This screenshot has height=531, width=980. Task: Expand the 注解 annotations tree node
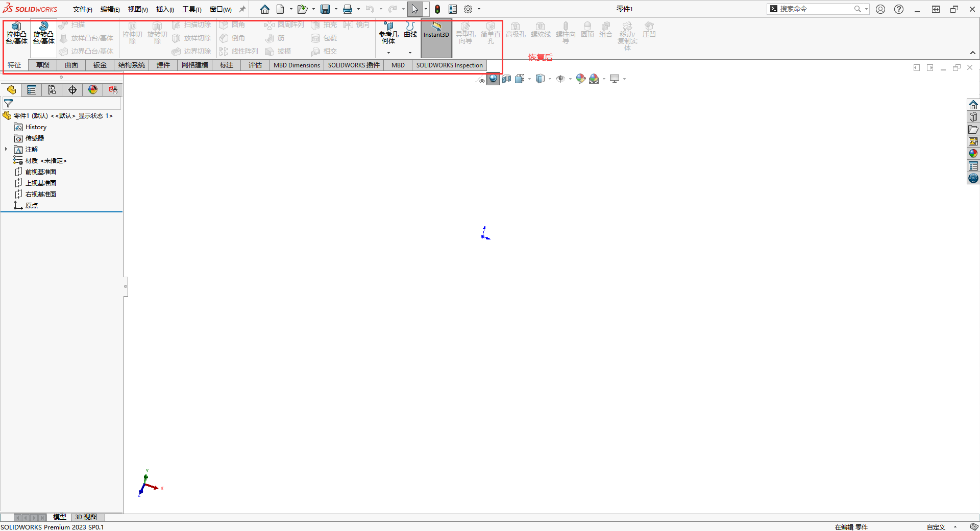(6, 149)
